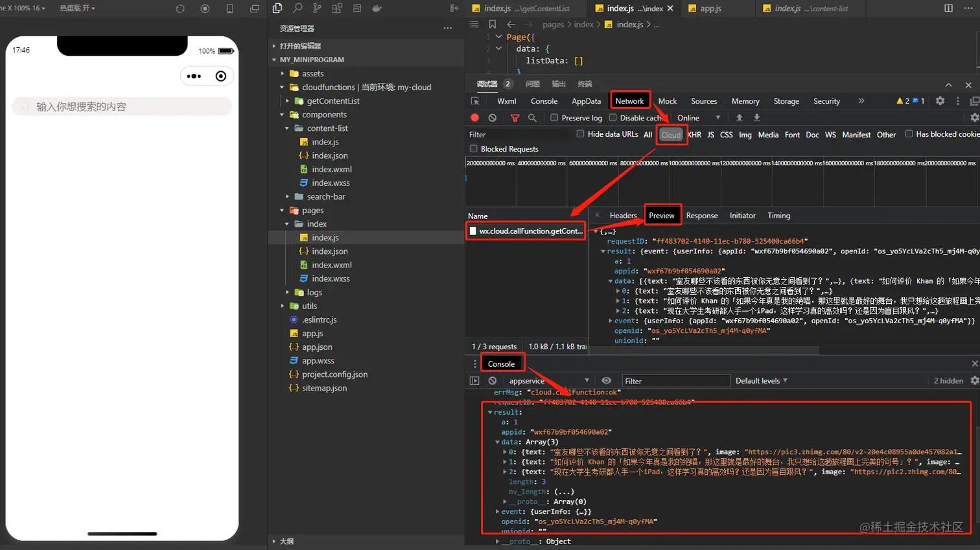Switch to the AppData tab

pos(586,101)
